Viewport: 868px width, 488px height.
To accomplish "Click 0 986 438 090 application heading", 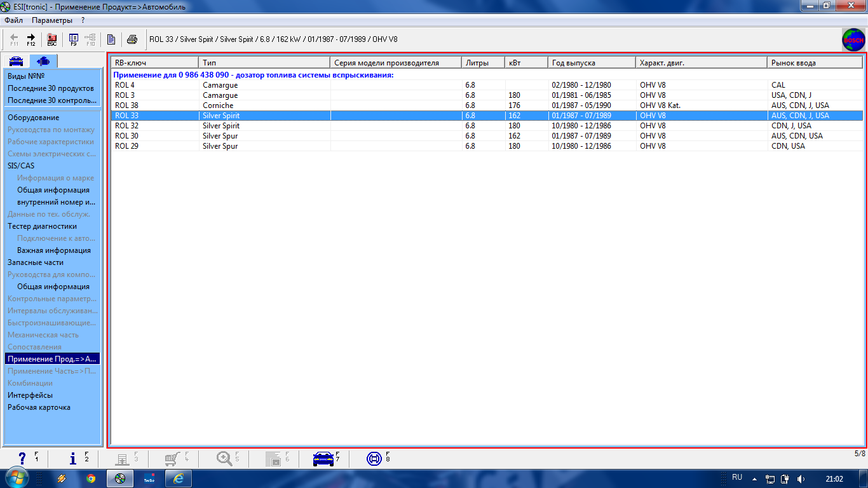I will (x=254, y=75).
